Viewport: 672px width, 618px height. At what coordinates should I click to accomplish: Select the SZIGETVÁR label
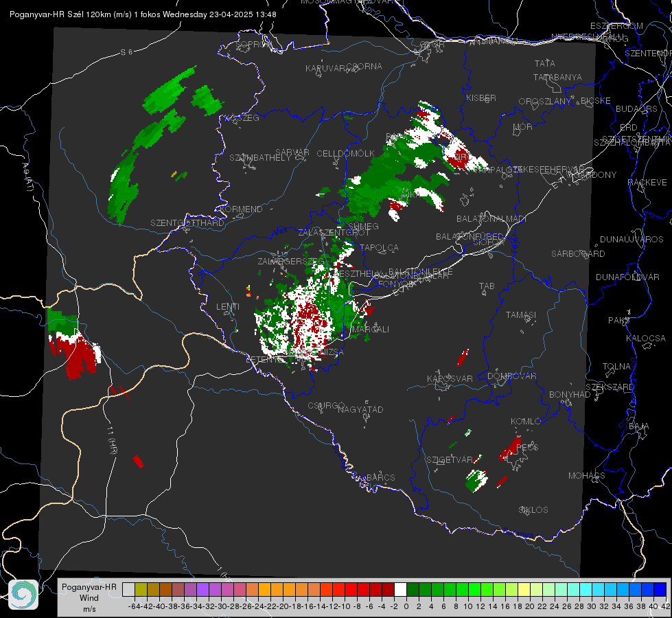[x=449, y=460]
